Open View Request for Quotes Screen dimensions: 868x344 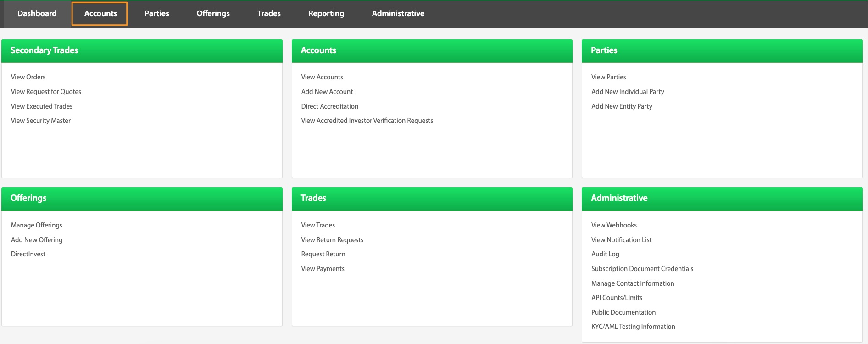pos(46,92)
